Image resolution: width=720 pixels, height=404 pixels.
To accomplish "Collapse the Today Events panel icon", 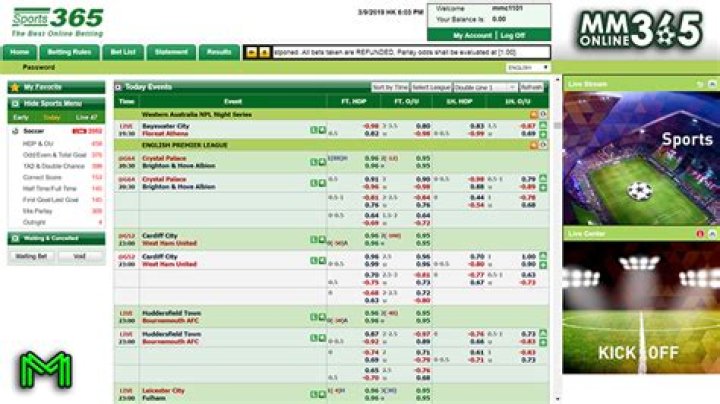I will pos(118,87).
